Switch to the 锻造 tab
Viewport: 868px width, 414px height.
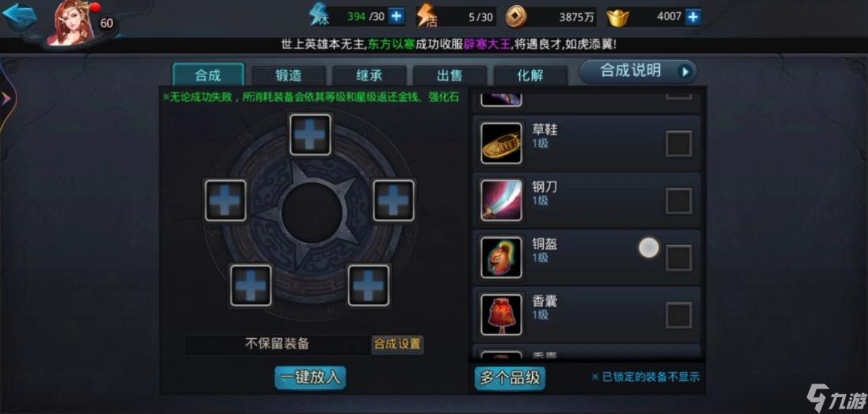click(289, 75)
